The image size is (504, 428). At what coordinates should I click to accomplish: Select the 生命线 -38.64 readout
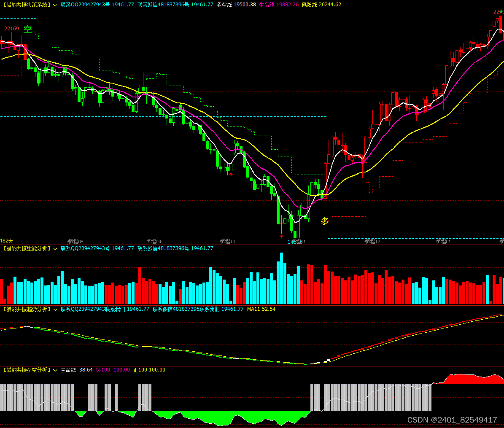[76, 370]
